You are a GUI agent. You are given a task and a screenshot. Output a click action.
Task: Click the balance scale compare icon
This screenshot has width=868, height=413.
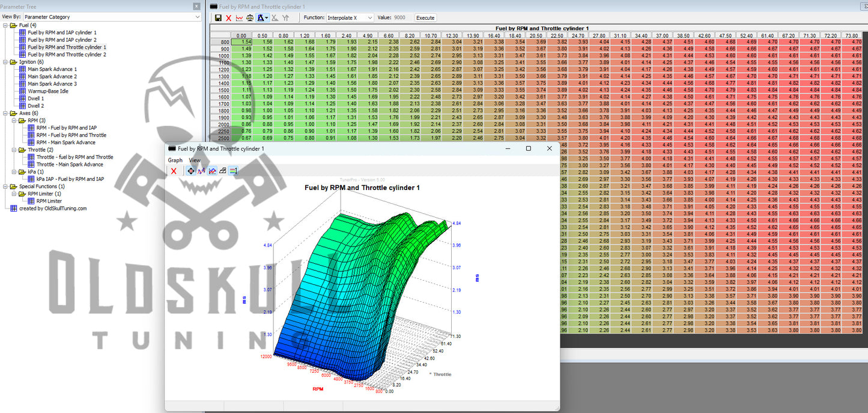pos(250,18)
